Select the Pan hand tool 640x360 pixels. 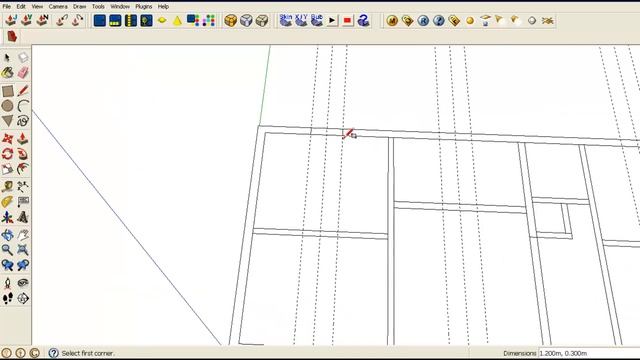coord(23,235)
